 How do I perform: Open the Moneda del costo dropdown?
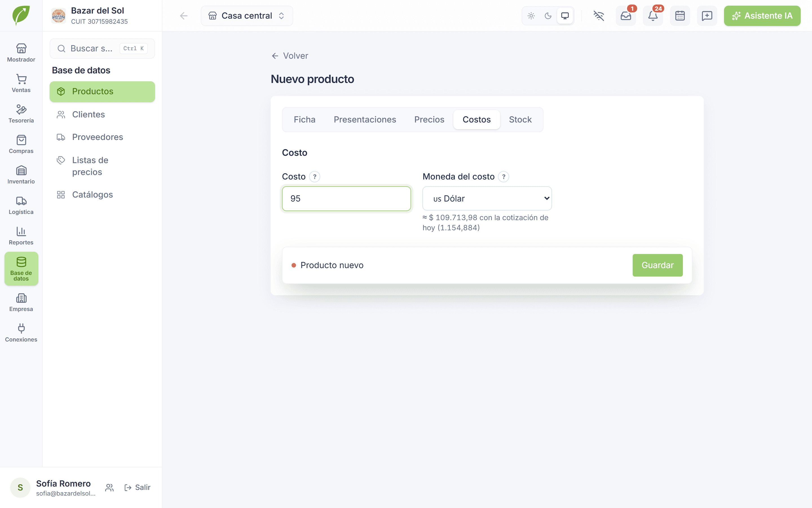pos(487,199)
